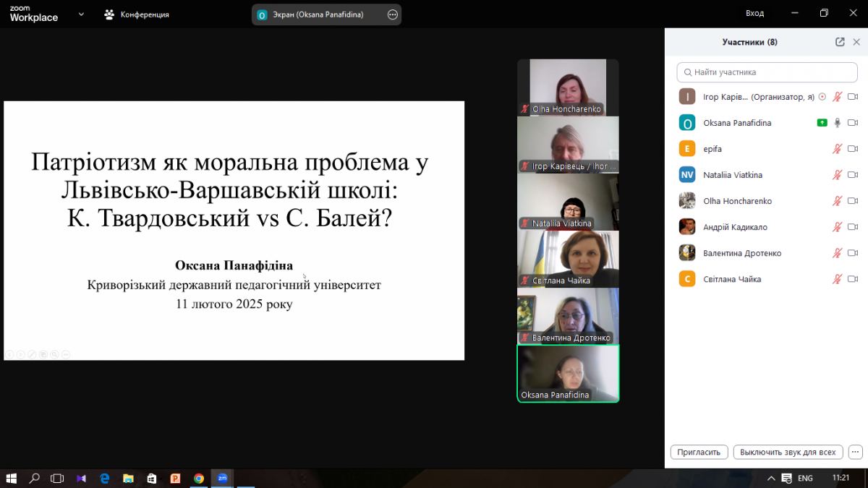Switch the ENG input language indicator
Viewport: 868px width, 488px height.
pos(805,479)
